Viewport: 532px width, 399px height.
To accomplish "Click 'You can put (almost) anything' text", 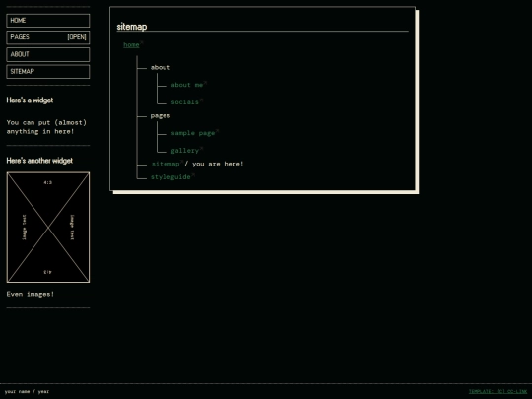I will [46, 127].
